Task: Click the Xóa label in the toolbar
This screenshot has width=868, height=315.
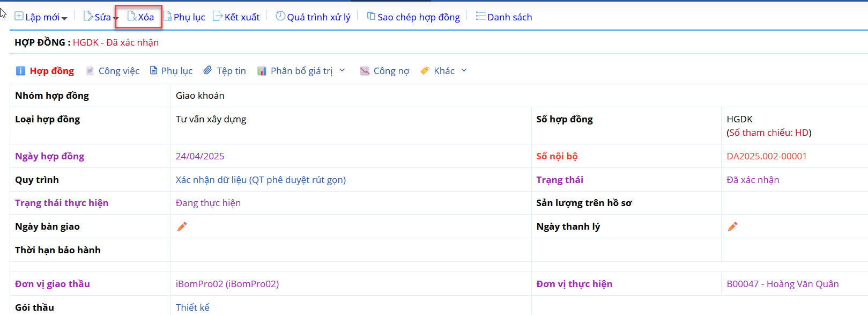Action: point(146,17)
